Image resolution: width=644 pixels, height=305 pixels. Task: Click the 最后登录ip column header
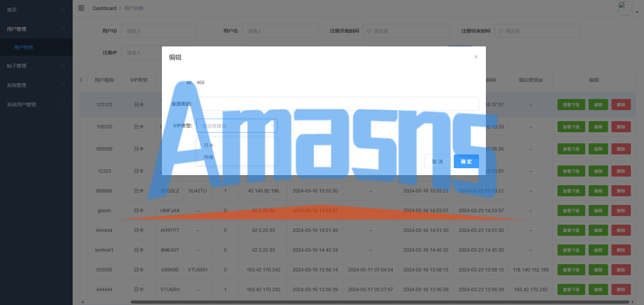531,80
